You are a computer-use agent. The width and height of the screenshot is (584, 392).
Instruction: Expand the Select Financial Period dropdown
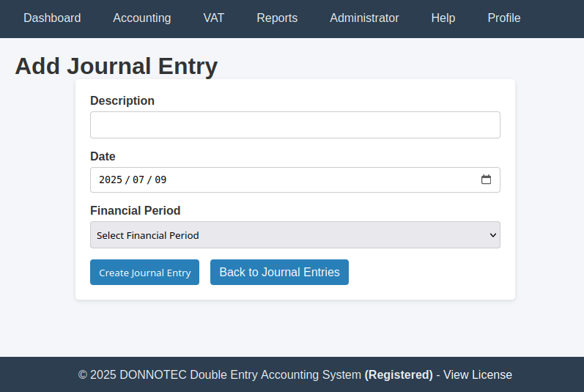pyautogui.click(x=295, y=235)
